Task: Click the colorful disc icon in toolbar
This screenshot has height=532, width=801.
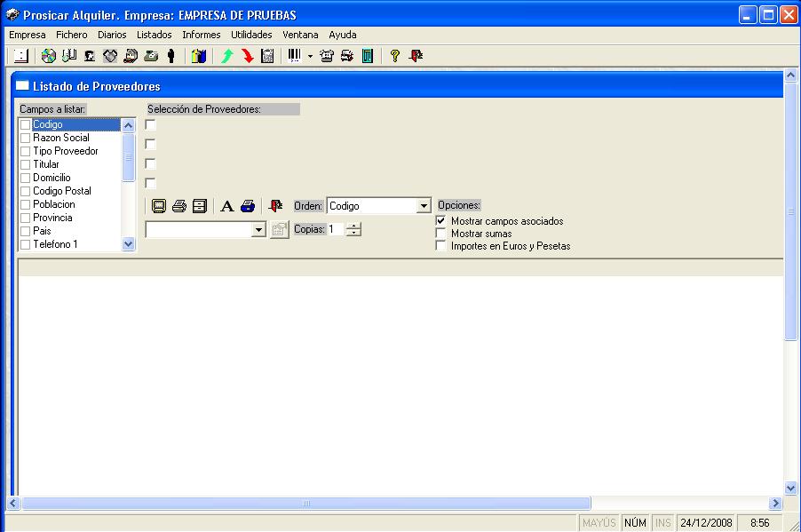Action: (49, 56)
